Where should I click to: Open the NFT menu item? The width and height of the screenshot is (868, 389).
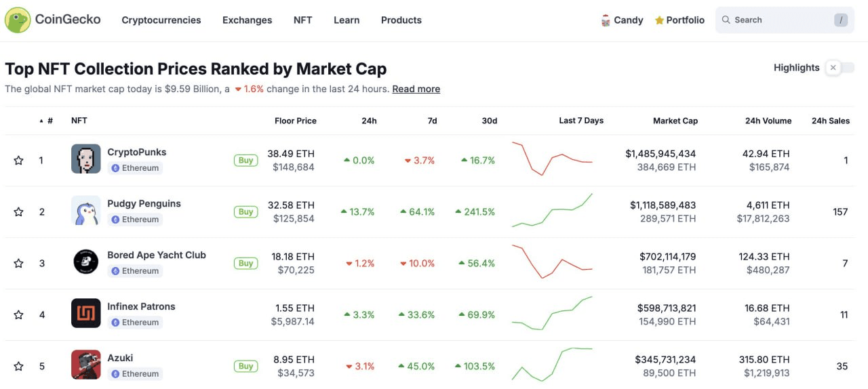[302, 20]
